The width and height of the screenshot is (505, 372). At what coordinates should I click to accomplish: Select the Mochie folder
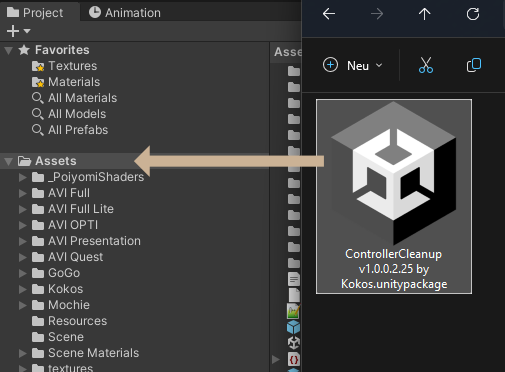coord(61,305)
